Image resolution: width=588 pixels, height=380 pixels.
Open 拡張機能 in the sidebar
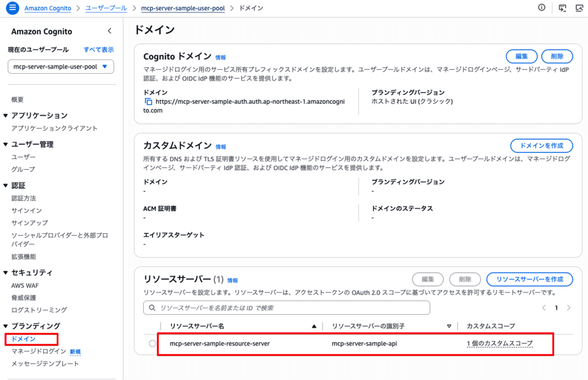pyautogui.click(x=24, y=257)
